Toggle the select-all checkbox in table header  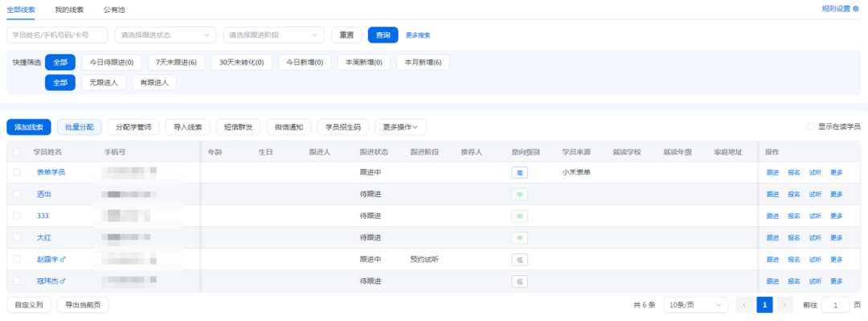(17, 152)
